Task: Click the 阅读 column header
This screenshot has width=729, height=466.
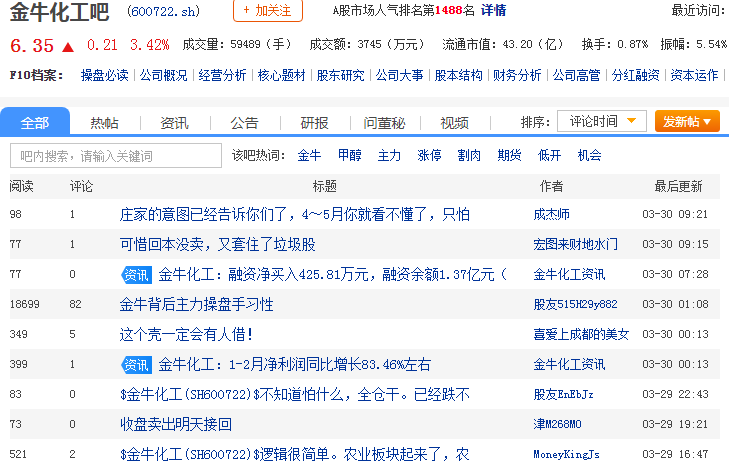Action: point(21,186)
